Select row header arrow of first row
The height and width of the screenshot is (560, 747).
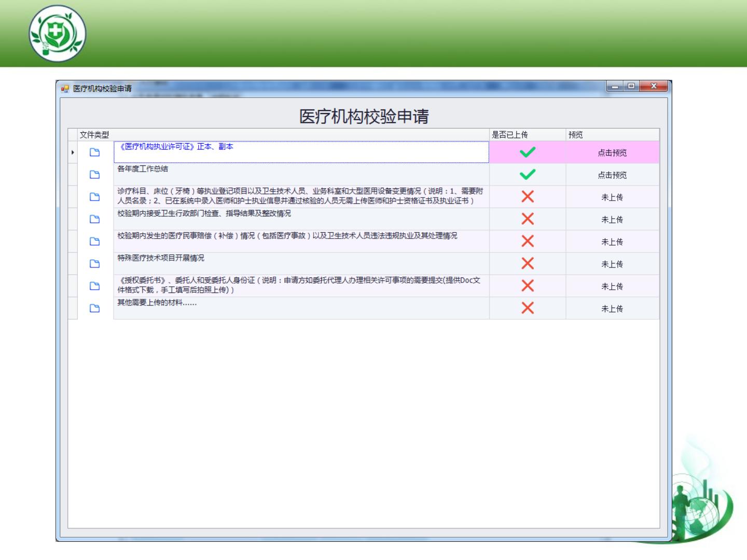tap(73, 152)
